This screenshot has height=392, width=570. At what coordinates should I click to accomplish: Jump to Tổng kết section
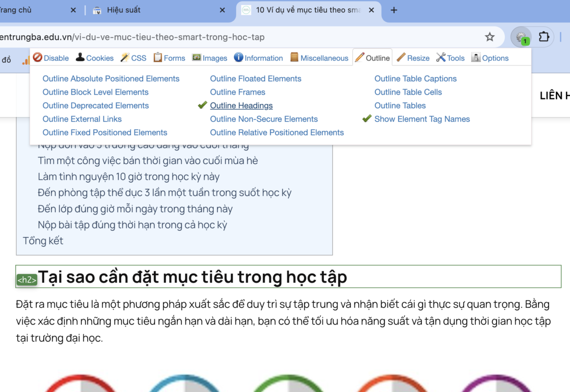pos(43,241)
